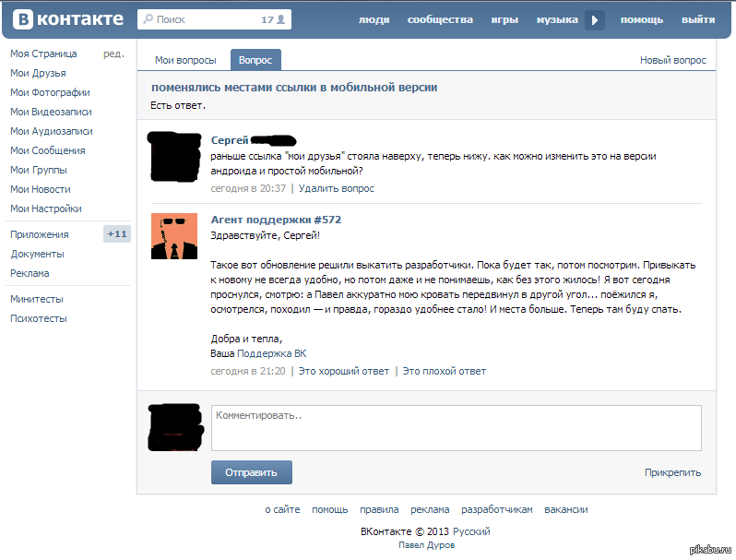The height and width of the screenshot is (560, 736).
Task: Open Мои Группы in sidebar
Action: point(39,170)
